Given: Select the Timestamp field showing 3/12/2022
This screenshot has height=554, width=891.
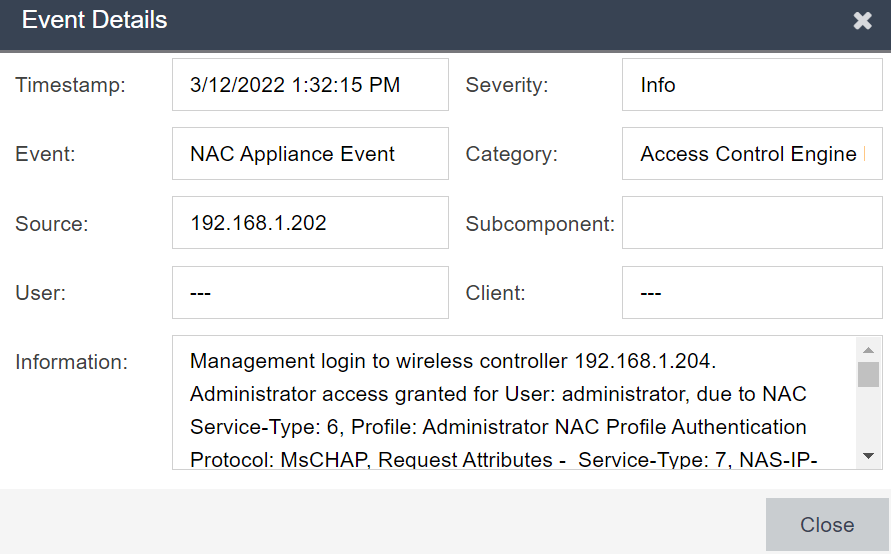Looking at the screenshot, I should coord(310,85).
